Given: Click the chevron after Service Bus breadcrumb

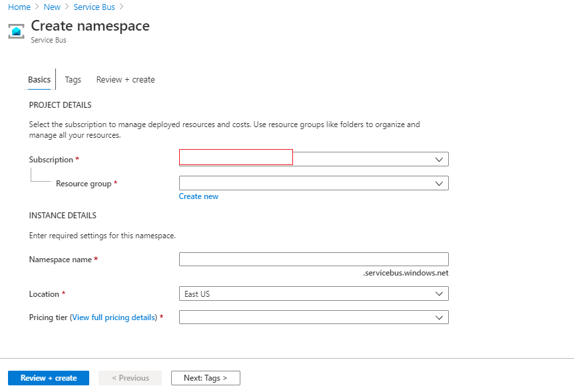Looking at the screenshot, I should coord(122,7).
